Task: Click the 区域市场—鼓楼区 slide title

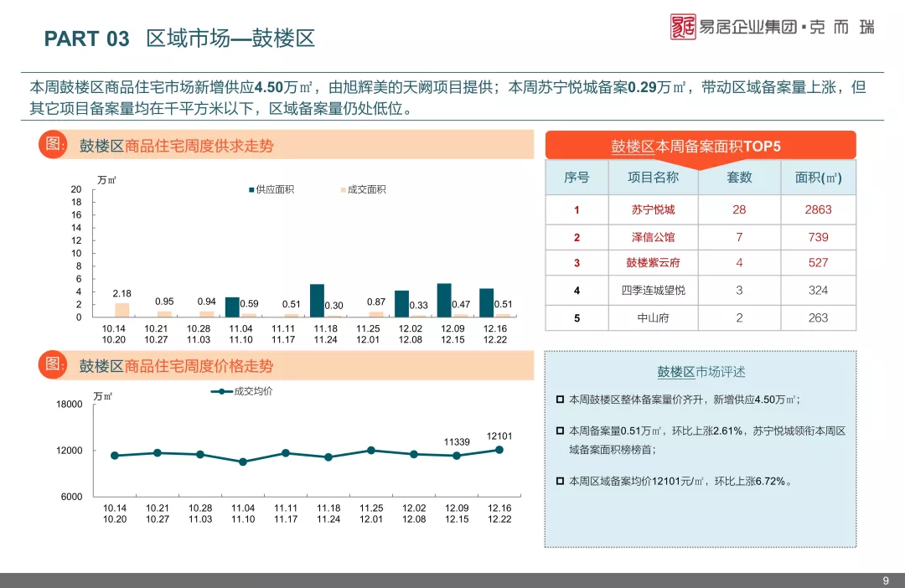Action: pos(231,39)
